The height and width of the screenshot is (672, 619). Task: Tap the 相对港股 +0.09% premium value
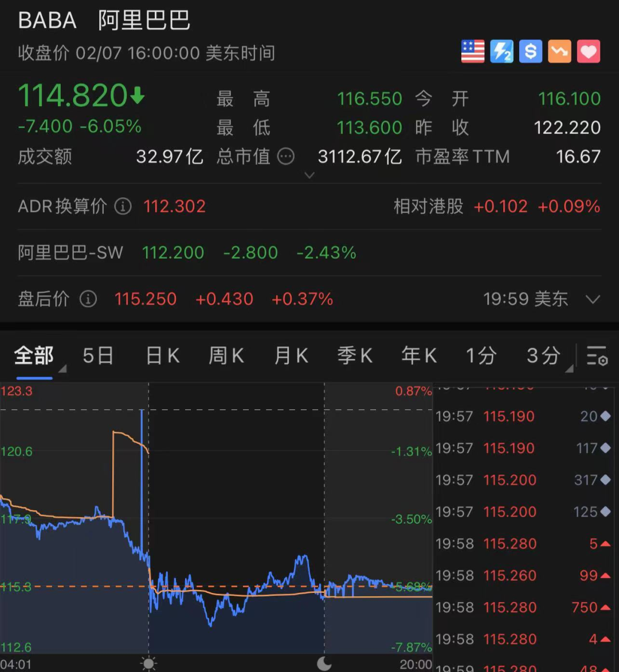569,206
